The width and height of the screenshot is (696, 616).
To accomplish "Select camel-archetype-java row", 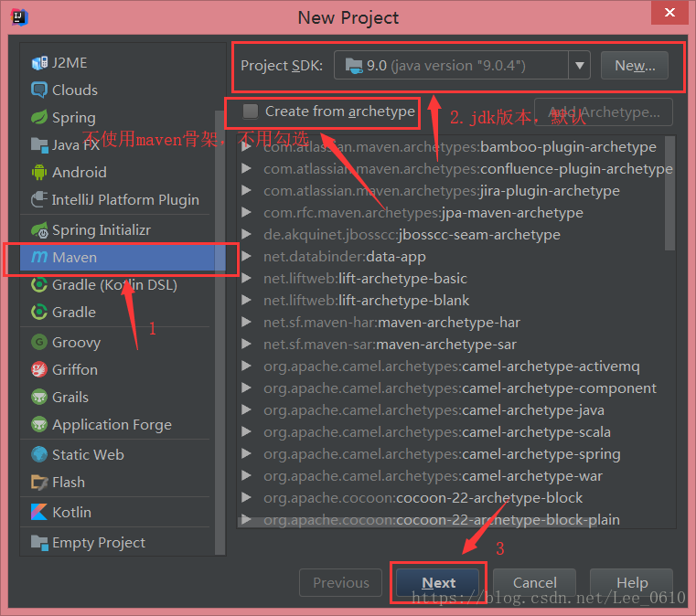I will pyautogui.click(x=455, y=409).
